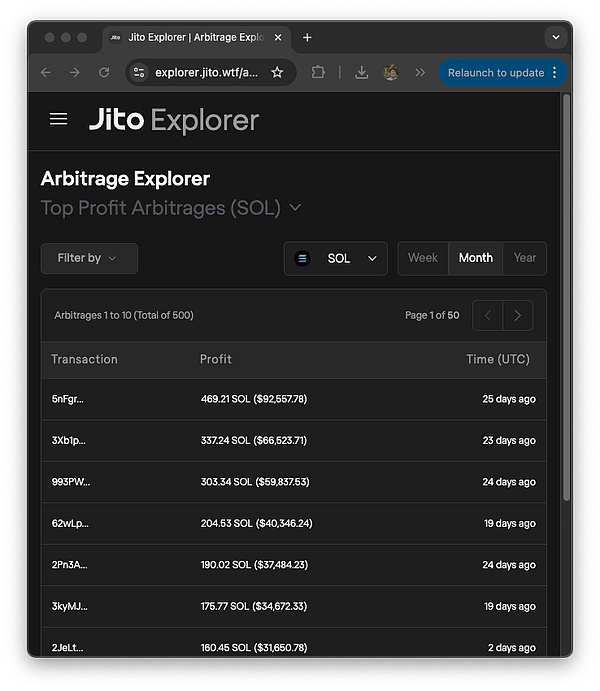Go forward in browser history
Screen dimensions: 600x691
point(75,72)
